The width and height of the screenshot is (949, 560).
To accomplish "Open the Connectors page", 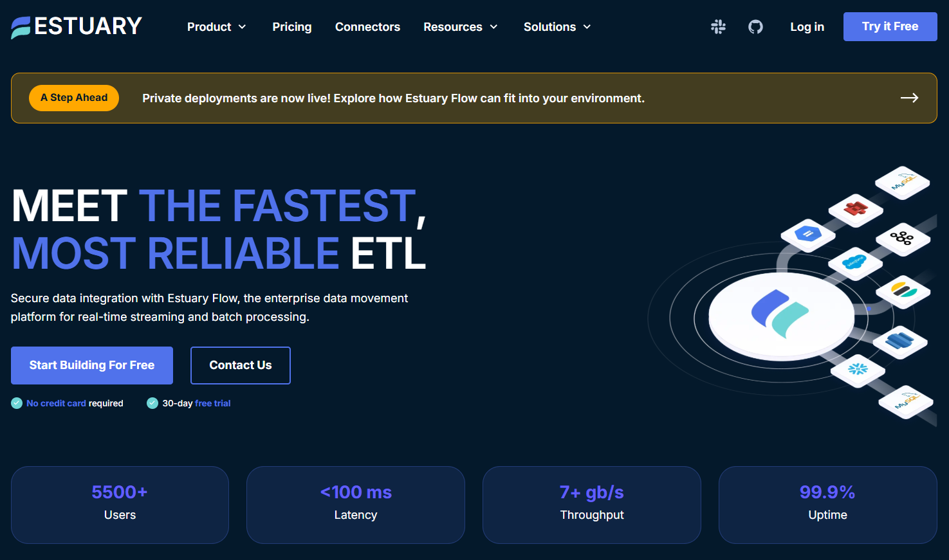I will coord(367,27).
